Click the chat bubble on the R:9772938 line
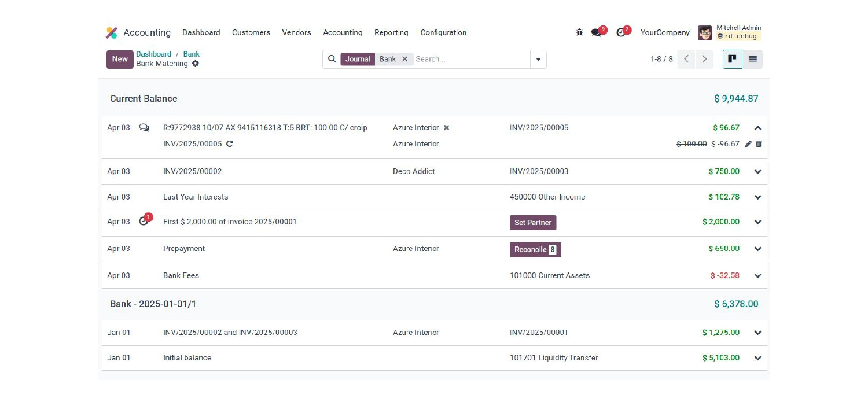Screen dimensions: 868x402 (x=144, y=127)
